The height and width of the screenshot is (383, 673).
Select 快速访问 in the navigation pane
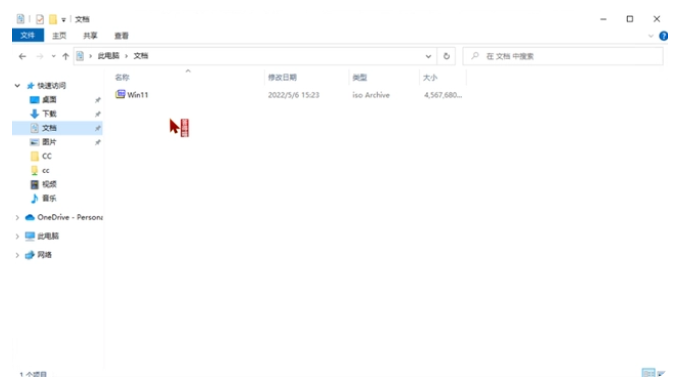pos(51,85)
